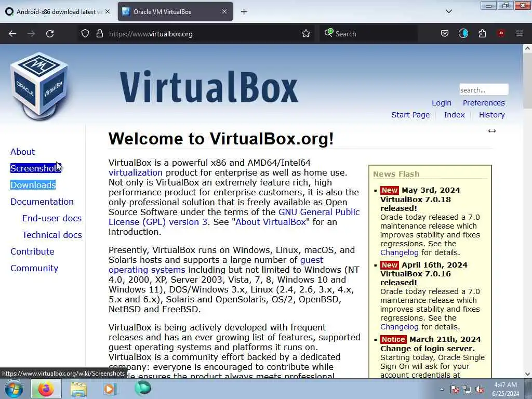Reload the page with the refresh icon
Image resolution: width=532 pixels, height=399 pixels.
(50, 34)
